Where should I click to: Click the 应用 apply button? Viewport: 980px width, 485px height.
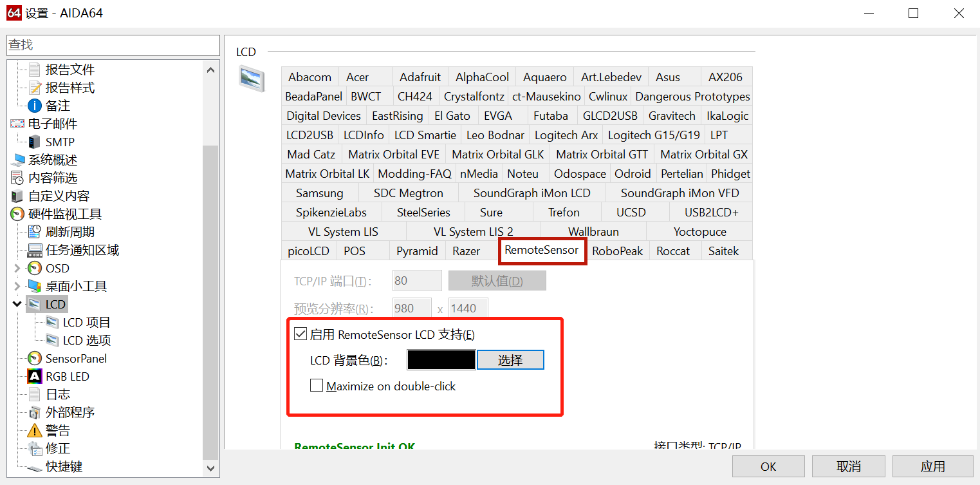point(932,466)
